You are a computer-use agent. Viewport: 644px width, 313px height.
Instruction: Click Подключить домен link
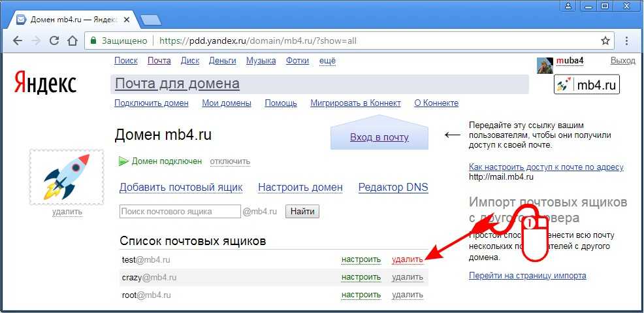pos(151,103)
